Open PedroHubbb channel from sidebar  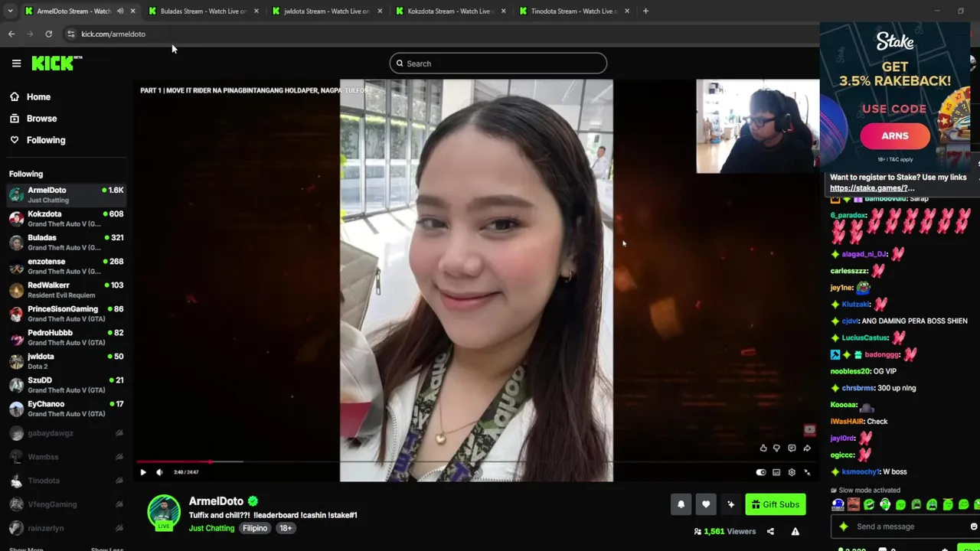point(66,337)
